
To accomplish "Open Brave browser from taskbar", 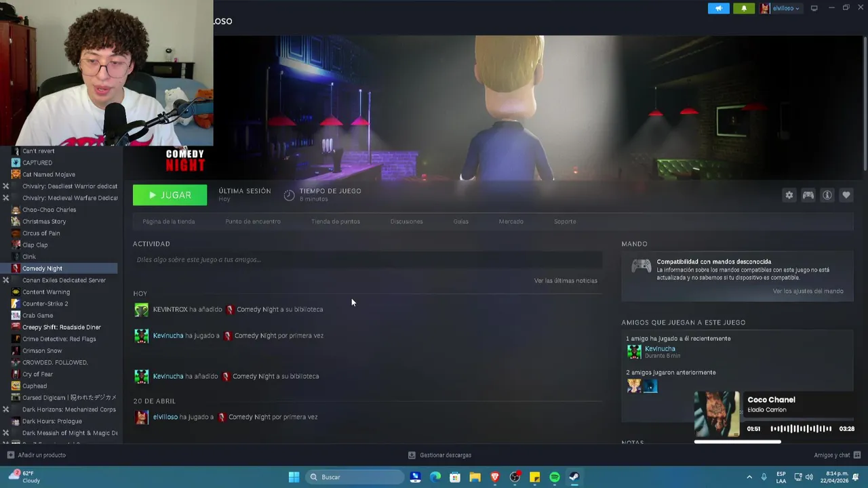I will 495,477.
